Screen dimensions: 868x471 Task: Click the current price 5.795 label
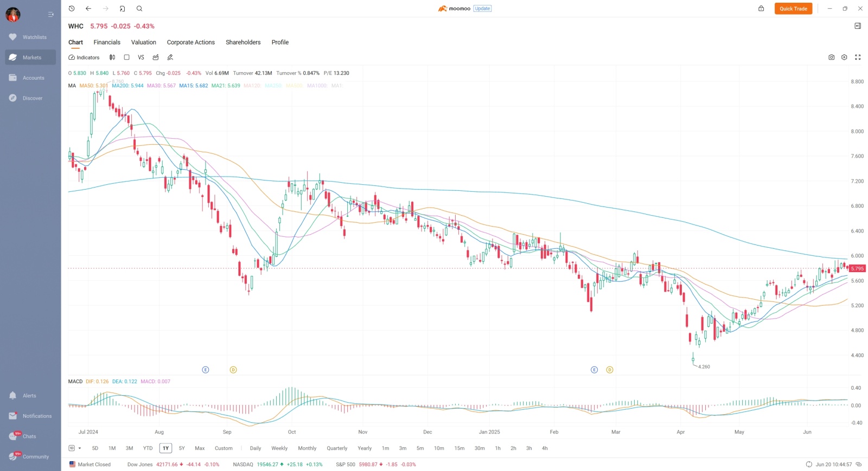pyautogui.click(x=858, y=268)
